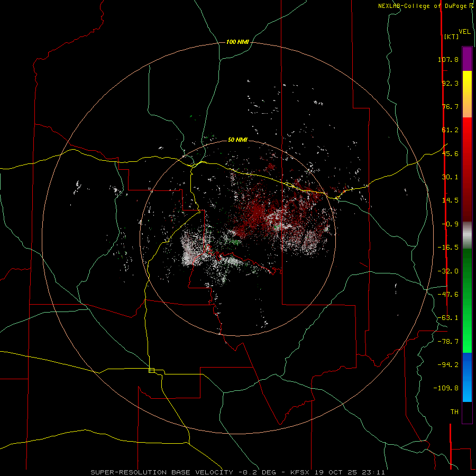476x476 pixels.
Task: Click the small yellow square highway marker
Action: coord(151,370)
